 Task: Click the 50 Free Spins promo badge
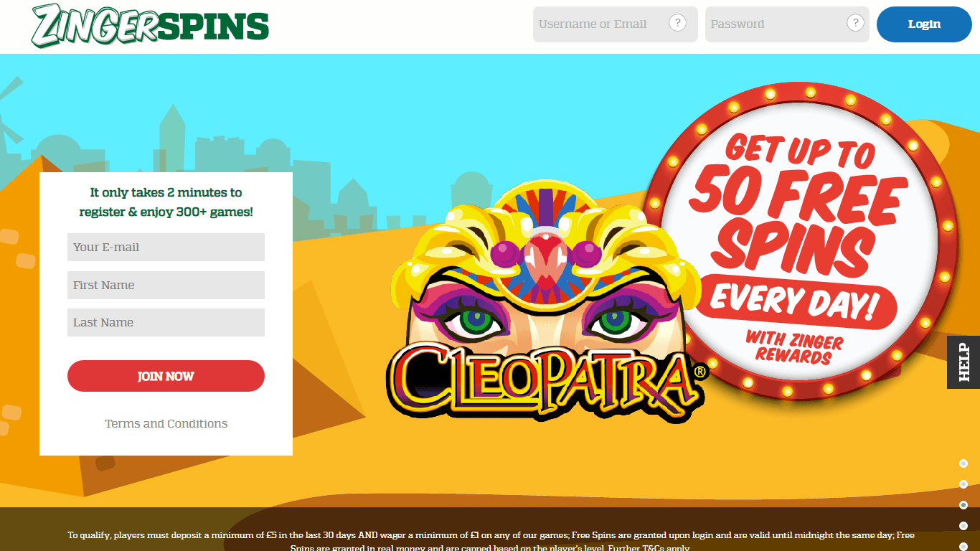click(800, 240)
